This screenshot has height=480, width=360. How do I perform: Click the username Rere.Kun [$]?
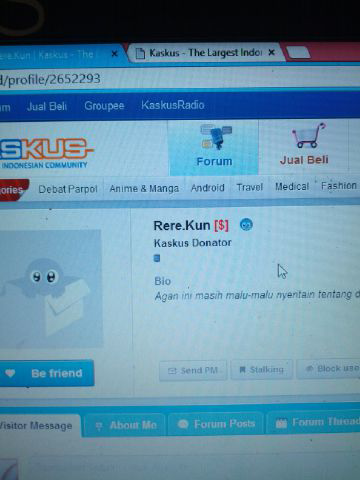(x=191, y=226)
